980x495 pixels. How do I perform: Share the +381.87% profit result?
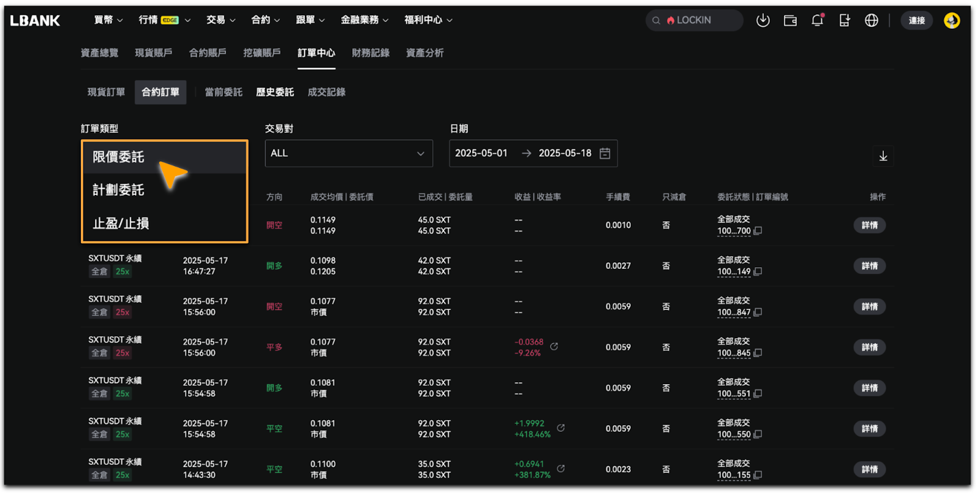(x=560, y=469)
